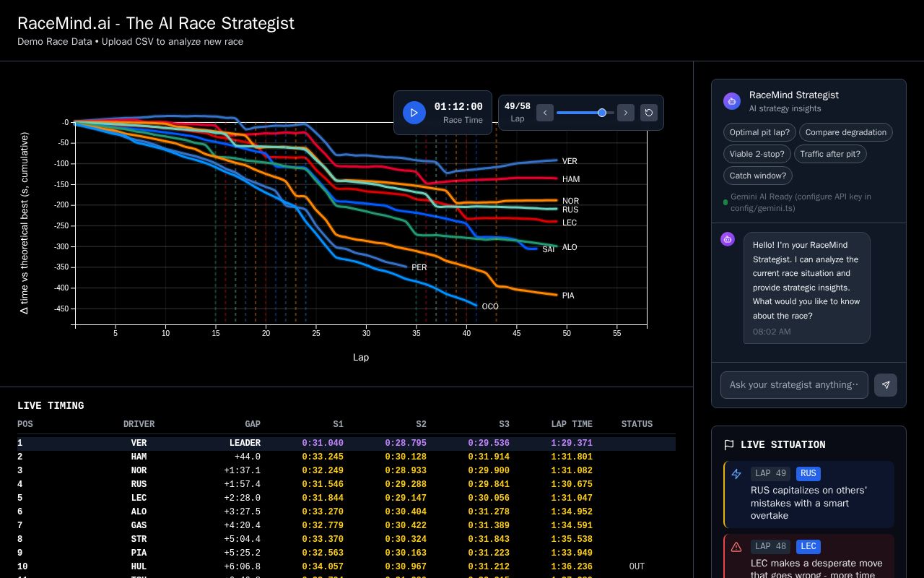Click the OCO label on the chart

(490, 307)
